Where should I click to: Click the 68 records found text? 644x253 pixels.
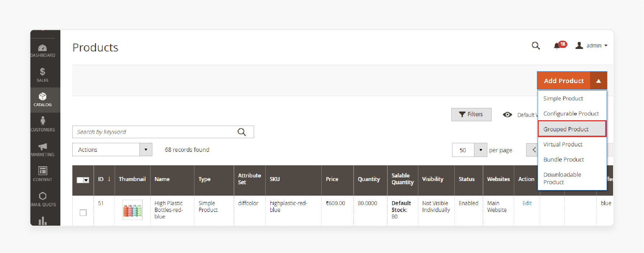click(187, 150)
